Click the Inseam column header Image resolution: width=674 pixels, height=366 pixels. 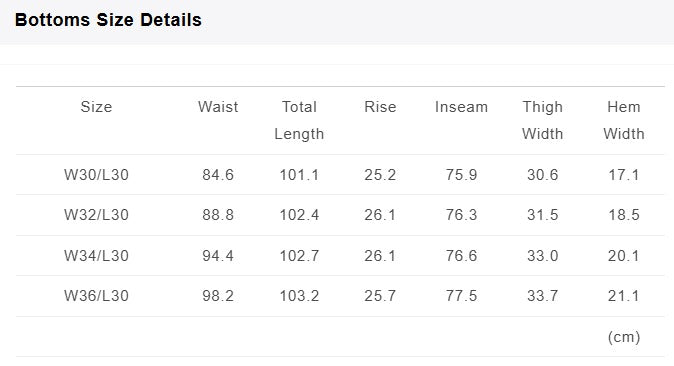[461, 107]
